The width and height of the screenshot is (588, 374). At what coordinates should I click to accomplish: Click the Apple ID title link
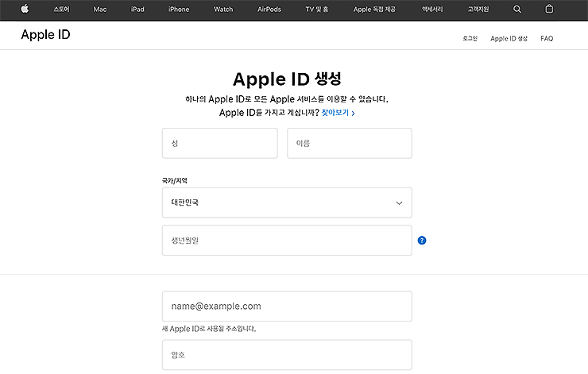45,34
